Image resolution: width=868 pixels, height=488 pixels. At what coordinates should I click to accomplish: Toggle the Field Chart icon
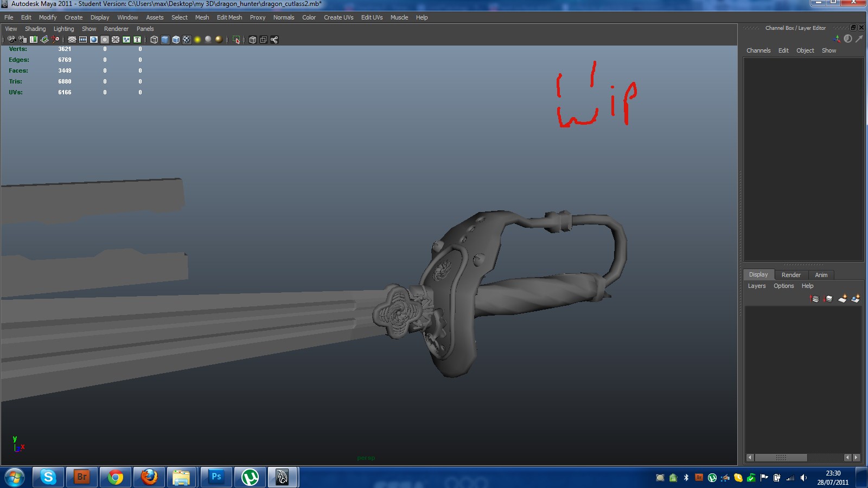click(115, 40)
